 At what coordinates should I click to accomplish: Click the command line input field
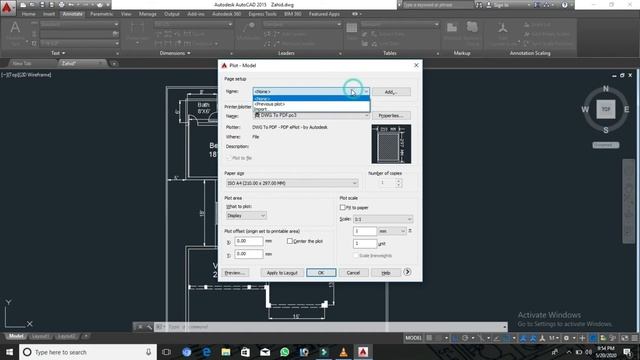[x=331, y=327]
